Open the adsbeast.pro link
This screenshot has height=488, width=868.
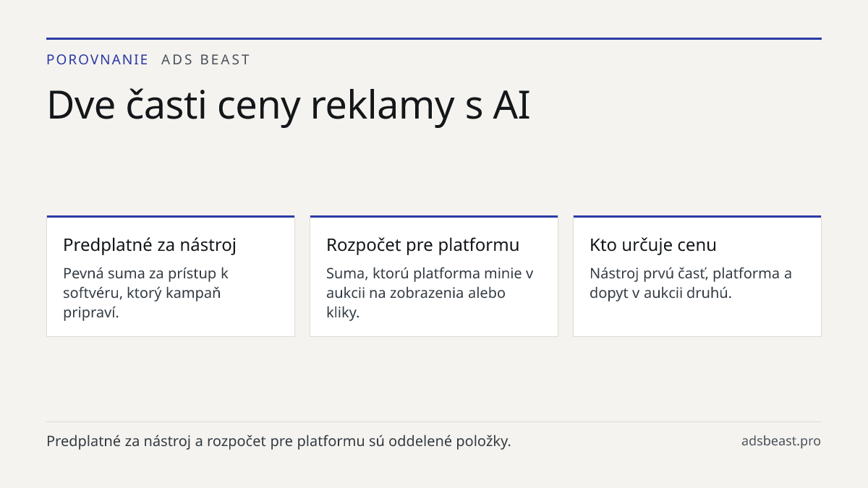tap(781, 441)
